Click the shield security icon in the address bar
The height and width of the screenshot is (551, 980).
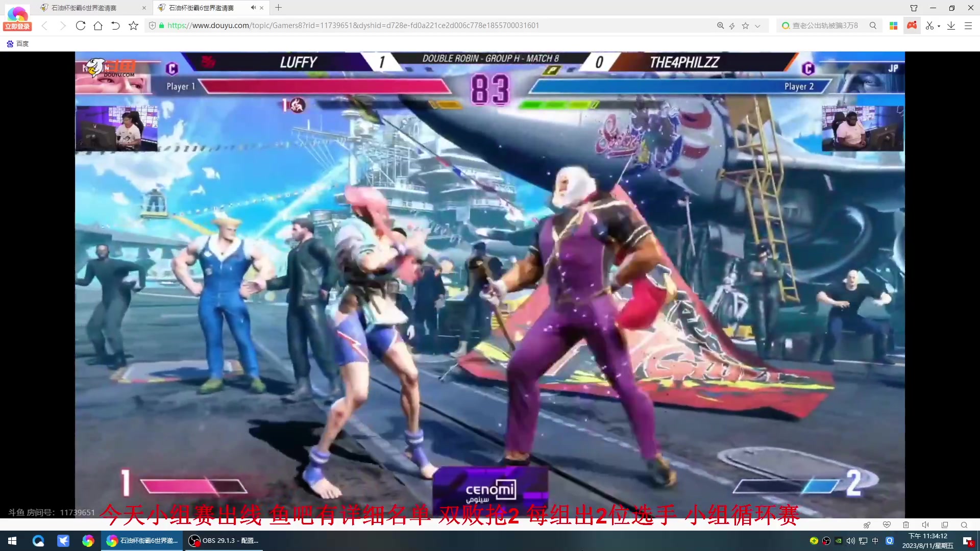coord(152,26)
